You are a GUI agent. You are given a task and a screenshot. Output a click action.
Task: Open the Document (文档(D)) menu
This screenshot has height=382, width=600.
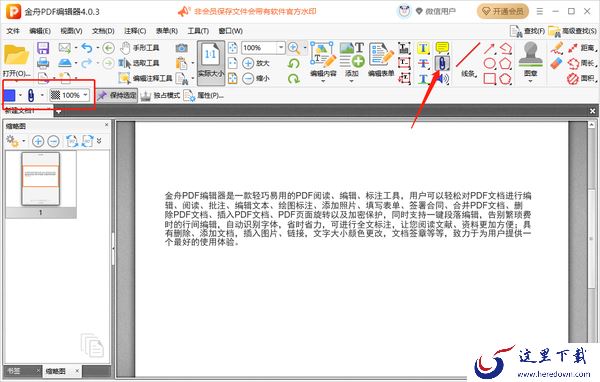point(103,31)
